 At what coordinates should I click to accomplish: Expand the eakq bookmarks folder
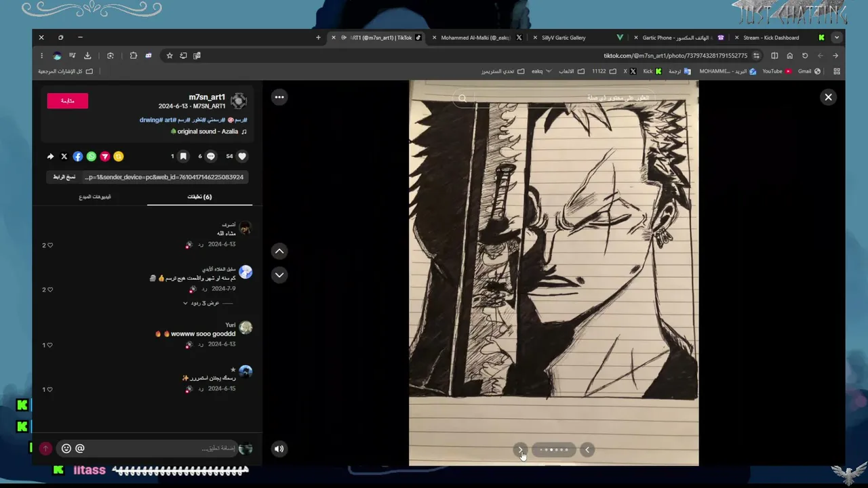click(541, 71)
